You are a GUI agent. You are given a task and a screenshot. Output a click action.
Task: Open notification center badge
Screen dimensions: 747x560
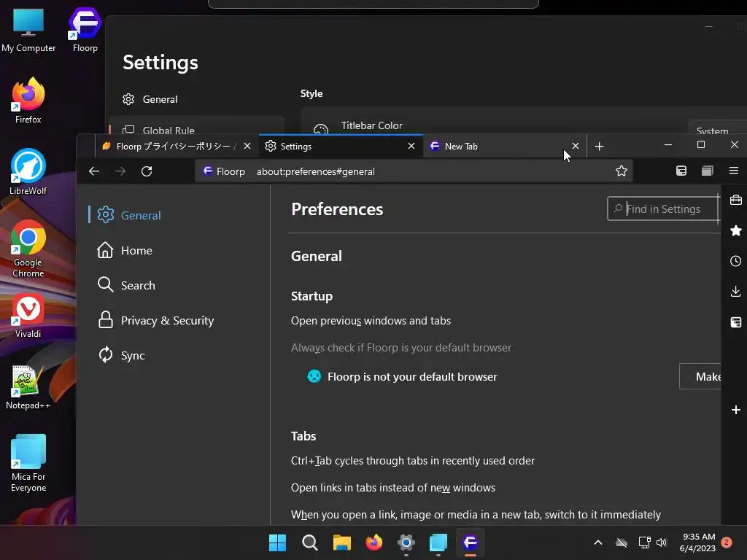point(727,542)
